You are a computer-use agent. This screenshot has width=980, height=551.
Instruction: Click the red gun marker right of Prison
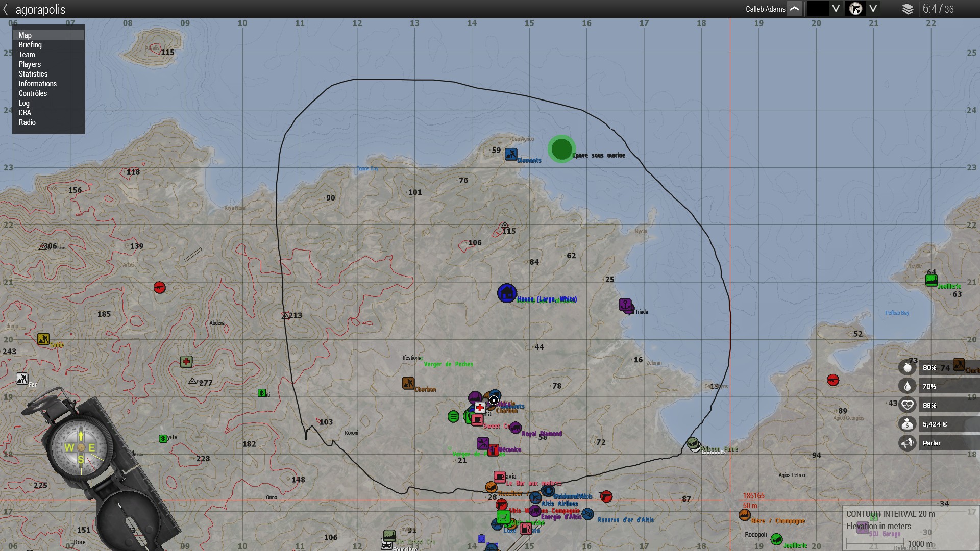[606, 496]
